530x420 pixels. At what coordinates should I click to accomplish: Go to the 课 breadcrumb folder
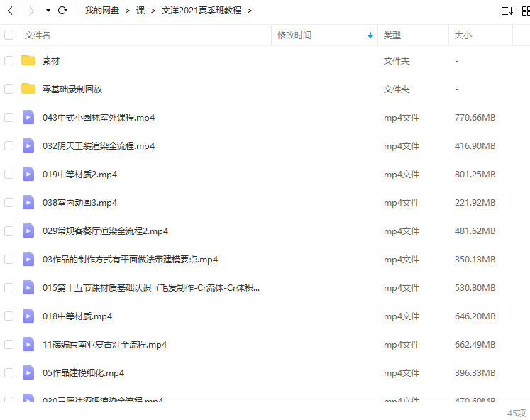140,11
